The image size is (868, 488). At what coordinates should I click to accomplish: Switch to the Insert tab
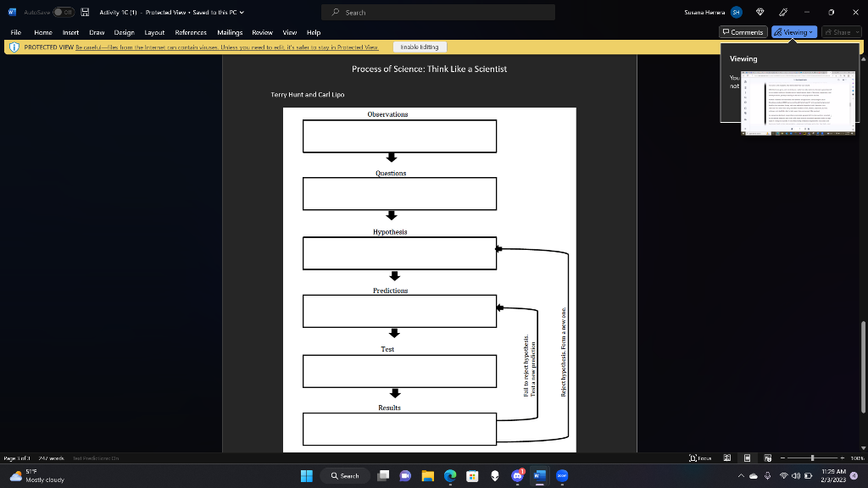(71, 33)
